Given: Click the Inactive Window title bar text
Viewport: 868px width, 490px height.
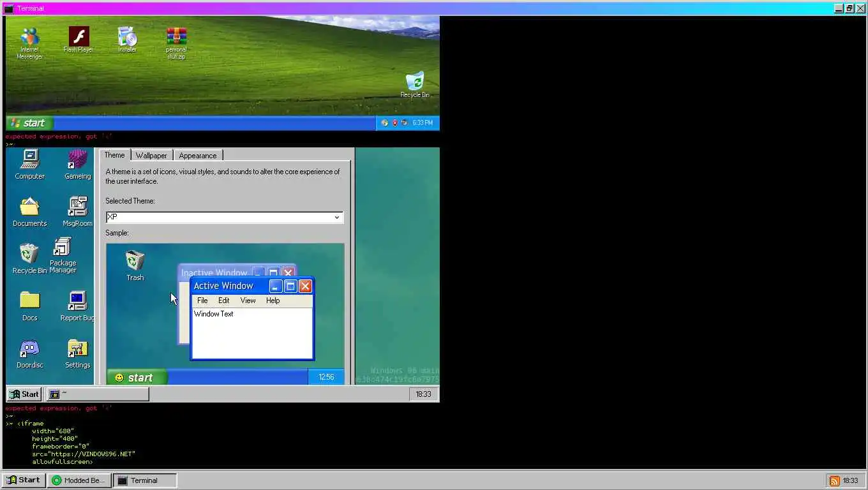Looking at the screenshot, I should pos(214,273).
